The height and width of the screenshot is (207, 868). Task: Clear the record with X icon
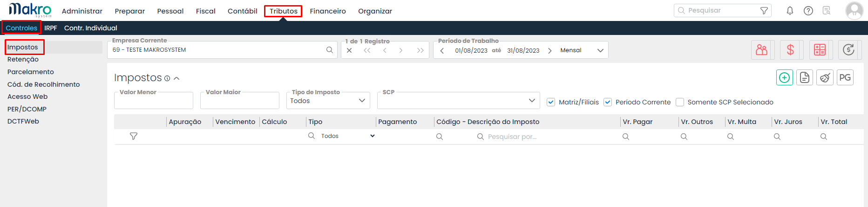point(349,50)
